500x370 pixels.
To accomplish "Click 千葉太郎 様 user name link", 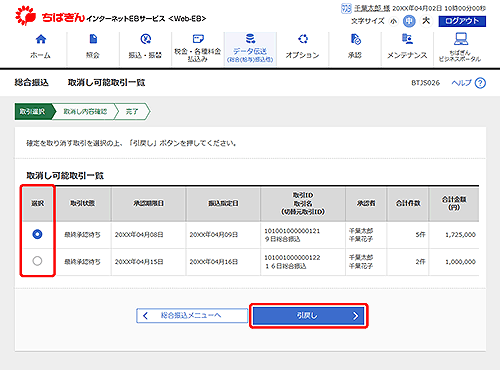I will click(372, 8).
